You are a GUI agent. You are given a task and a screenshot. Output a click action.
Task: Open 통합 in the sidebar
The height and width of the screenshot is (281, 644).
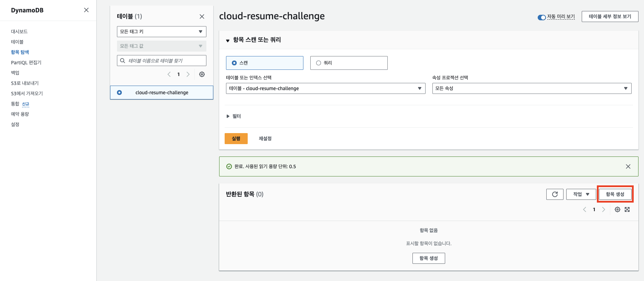tap(15, 104)
